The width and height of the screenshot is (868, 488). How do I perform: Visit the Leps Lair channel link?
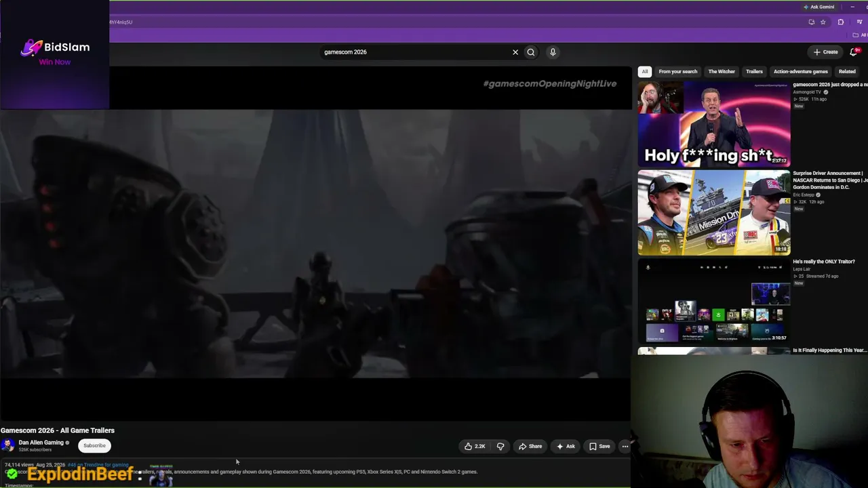(x=802, y=269)
